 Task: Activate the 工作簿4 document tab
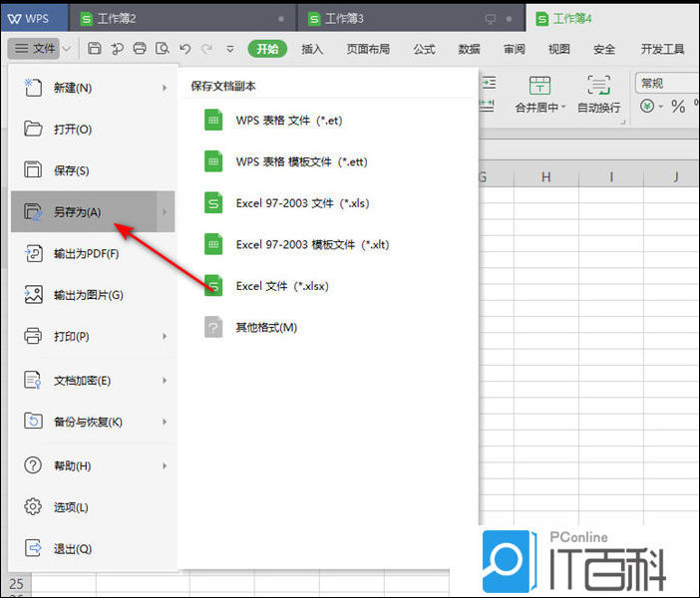612,18
